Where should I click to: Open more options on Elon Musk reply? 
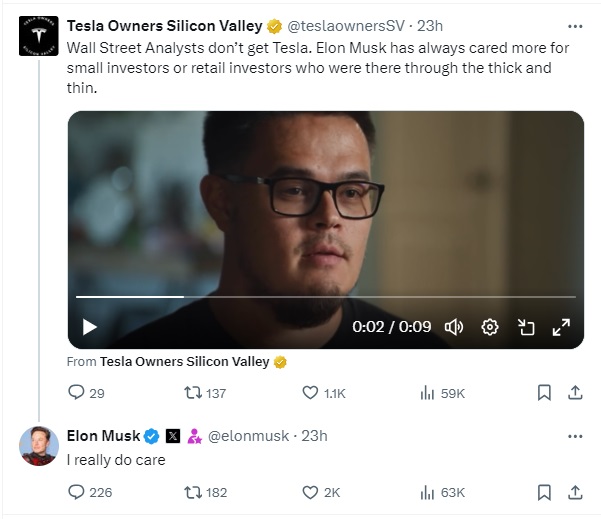(574, 436)
